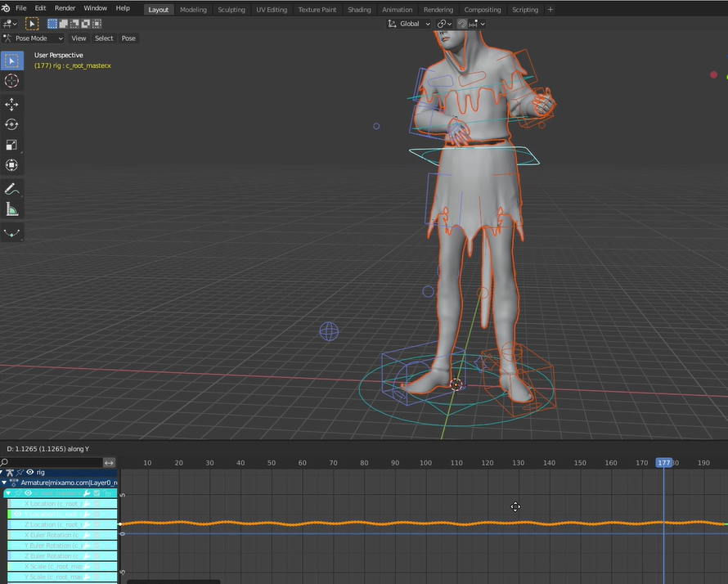
Task: Select the Rotate tool
Action: 11,124
